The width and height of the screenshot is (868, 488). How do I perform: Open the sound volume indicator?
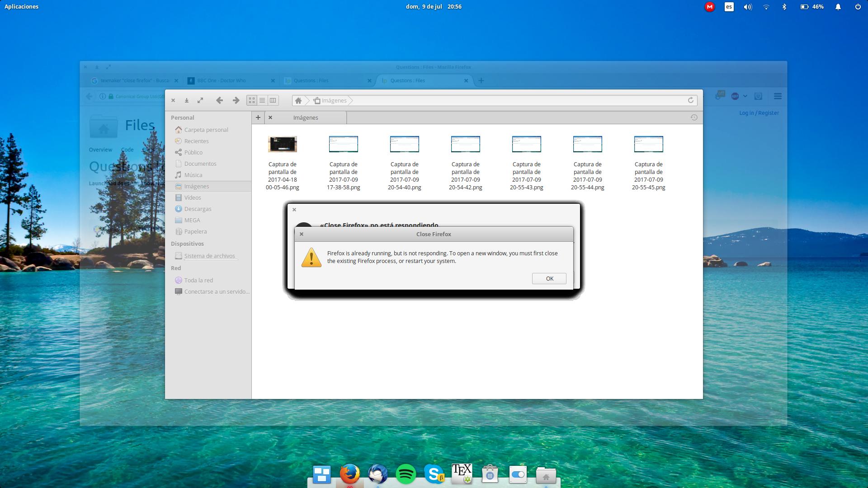point(748,7)
